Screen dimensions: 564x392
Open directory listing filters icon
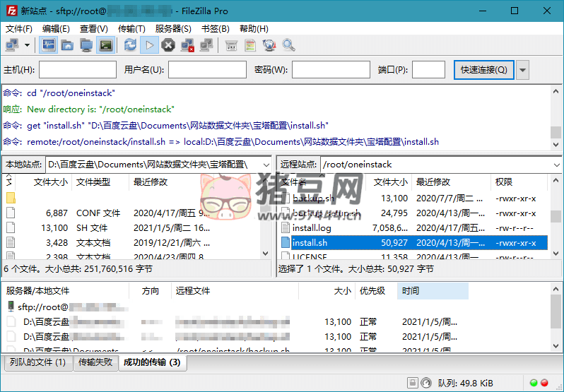[x=231, y=45]
